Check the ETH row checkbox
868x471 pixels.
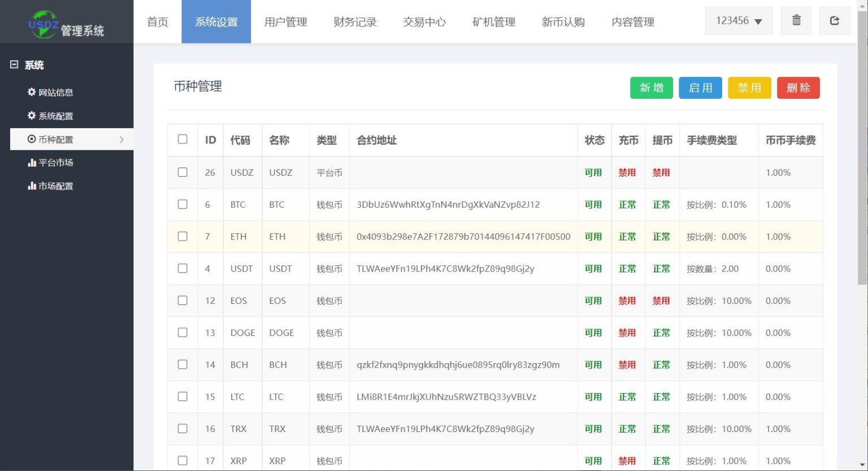[183, 236]
